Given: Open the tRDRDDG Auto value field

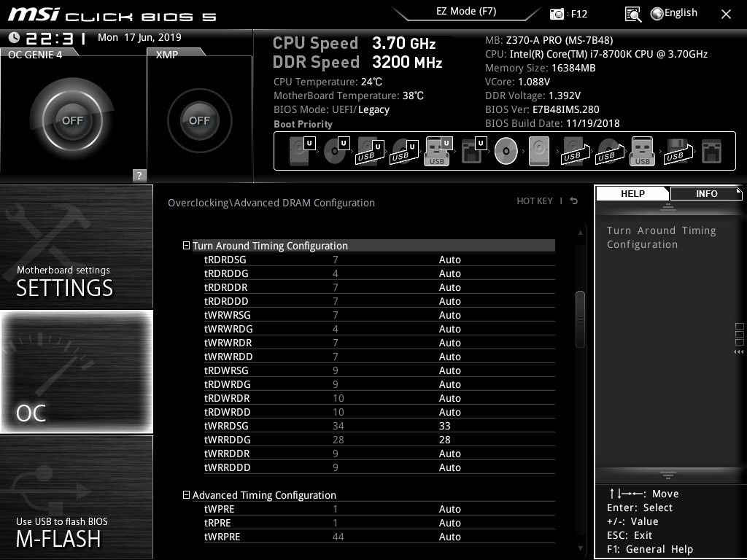Looking at the screenshot, I should 449,273.
